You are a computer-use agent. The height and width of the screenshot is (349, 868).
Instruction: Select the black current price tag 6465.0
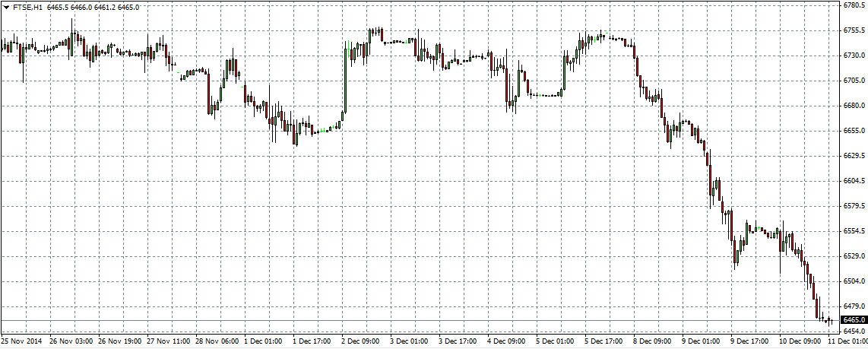[854, 320]
